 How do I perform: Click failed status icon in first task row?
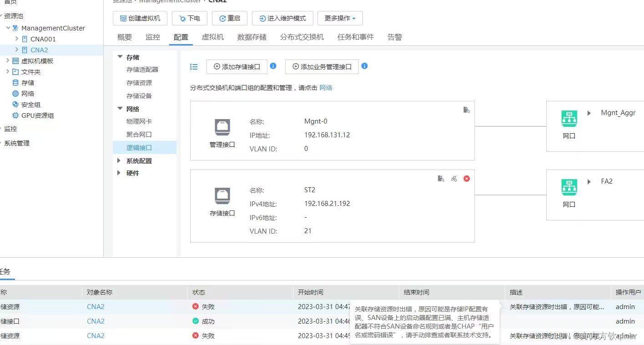[196, 306]
